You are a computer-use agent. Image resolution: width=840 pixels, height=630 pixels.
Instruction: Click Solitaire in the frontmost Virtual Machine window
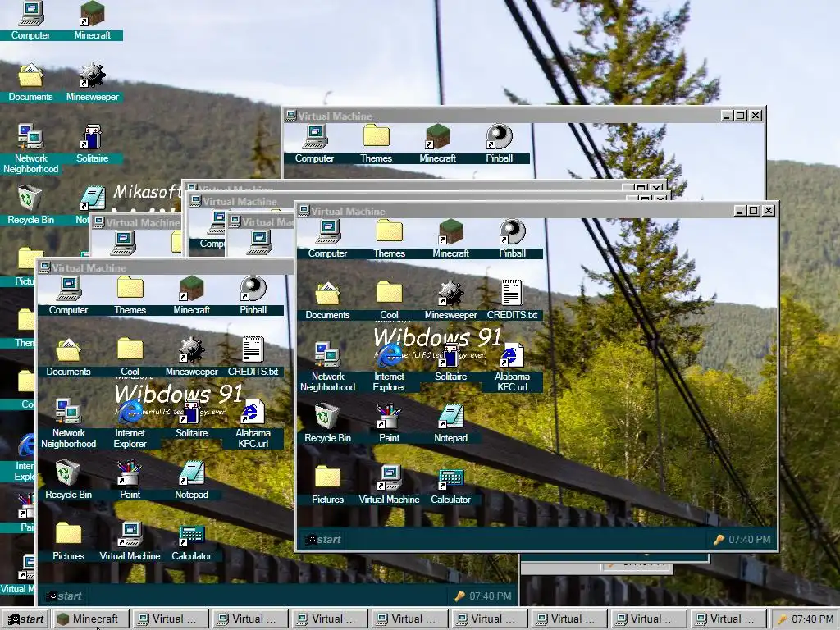[450, 363]
